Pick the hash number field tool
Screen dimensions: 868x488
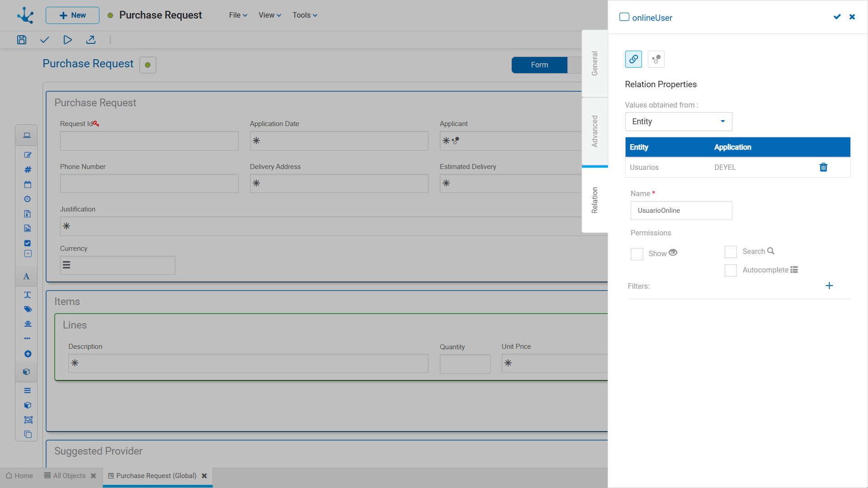(28, 169)
